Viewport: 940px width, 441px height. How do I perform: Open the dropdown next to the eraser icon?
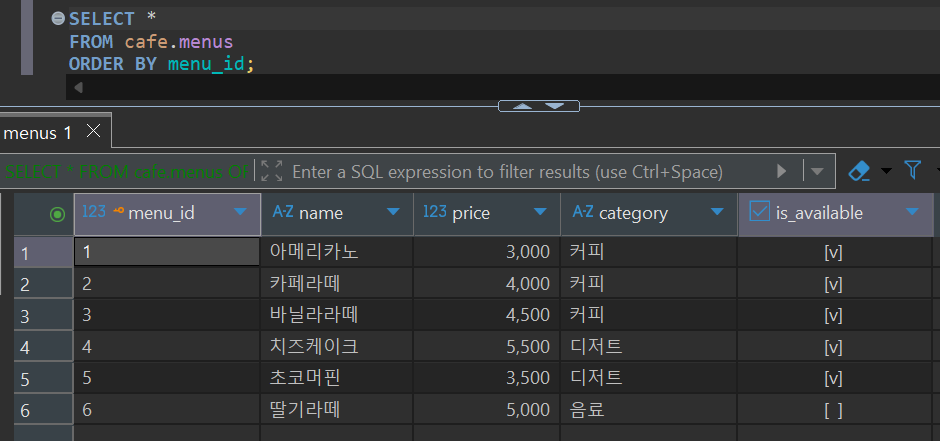[x=886, y=172]
